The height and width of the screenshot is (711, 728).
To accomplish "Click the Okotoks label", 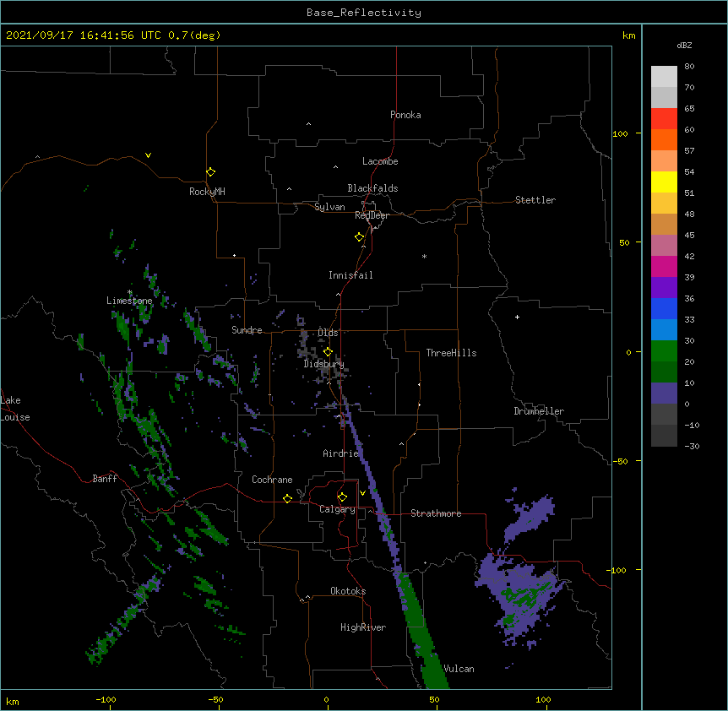I will [348, 591].
